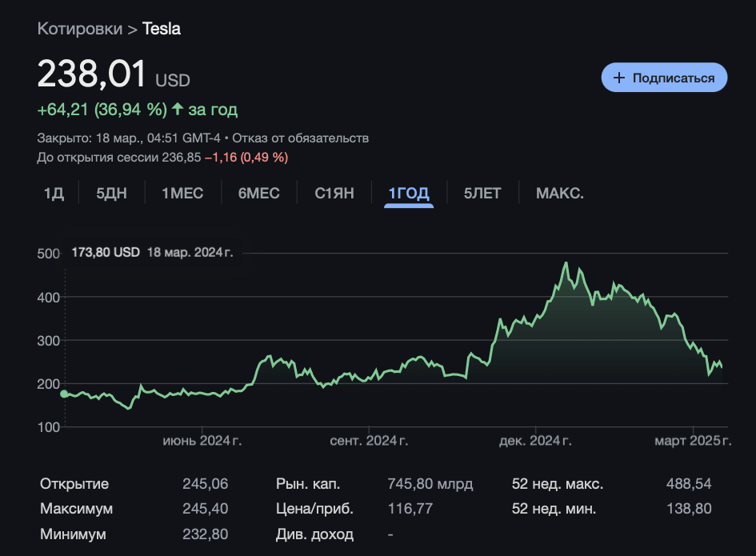Click the март 2025 г. axis label

[693, 441]
